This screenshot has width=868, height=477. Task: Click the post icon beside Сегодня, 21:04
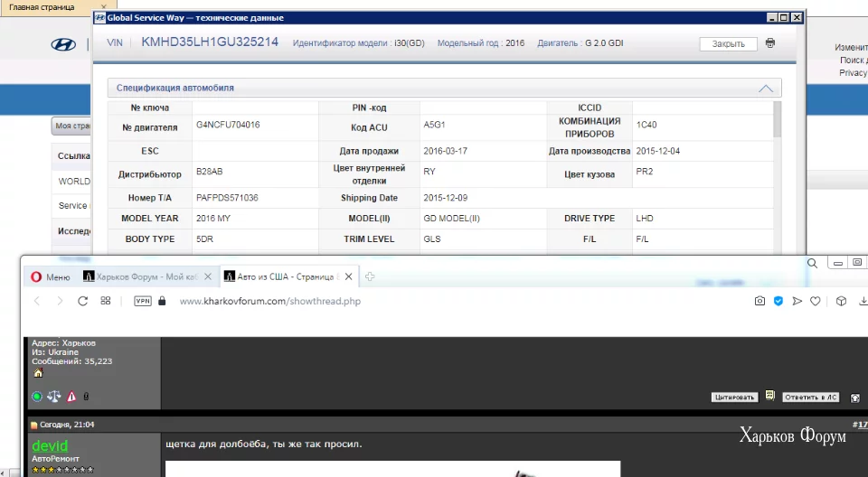coord(33,425)
